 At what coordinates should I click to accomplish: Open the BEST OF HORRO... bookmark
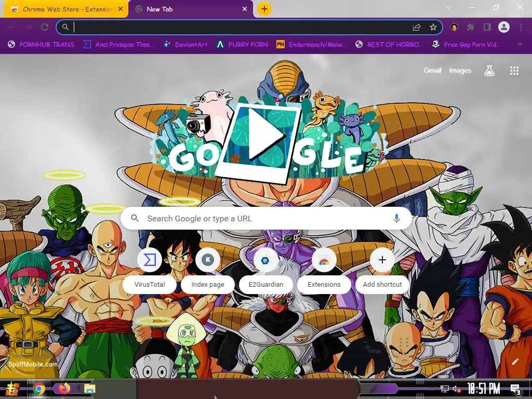[389, 45]
